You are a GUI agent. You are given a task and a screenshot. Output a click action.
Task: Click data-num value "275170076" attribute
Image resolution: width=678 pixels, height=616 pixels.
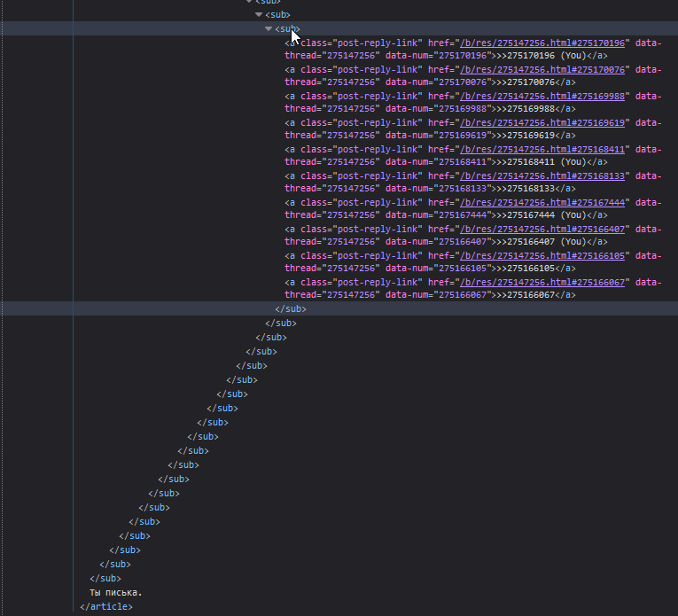(x=463, y=82)
